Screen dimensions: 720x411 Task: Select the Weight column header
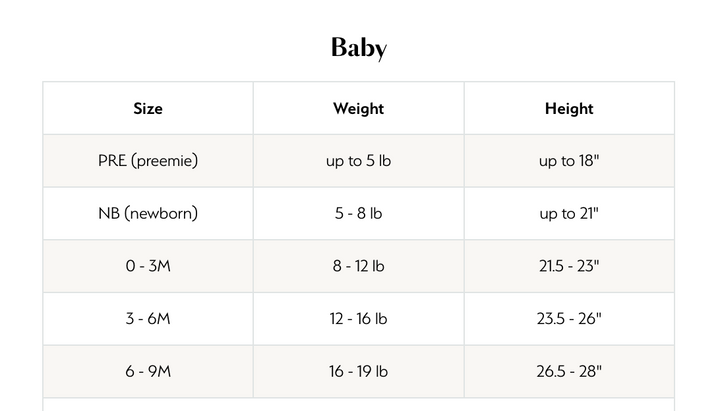(x=359, y=108)
